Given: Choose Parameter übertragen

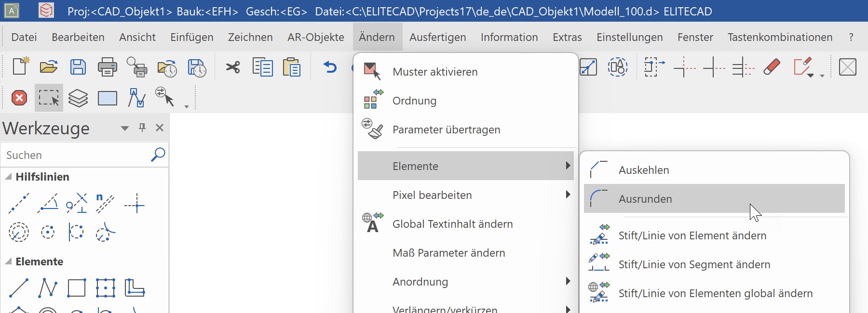Looking at the screenshot, I should click(x=466, y=129).
